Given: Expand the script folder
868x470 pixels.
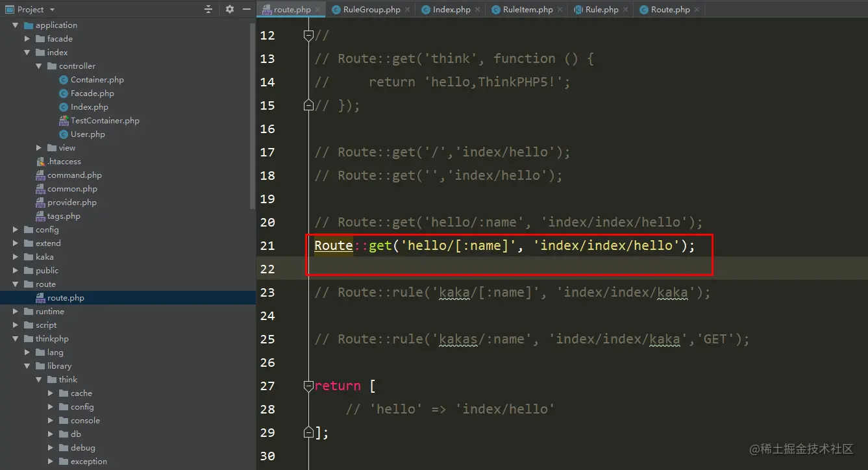Looking at the screenshot, I should (x=16, y=325).
